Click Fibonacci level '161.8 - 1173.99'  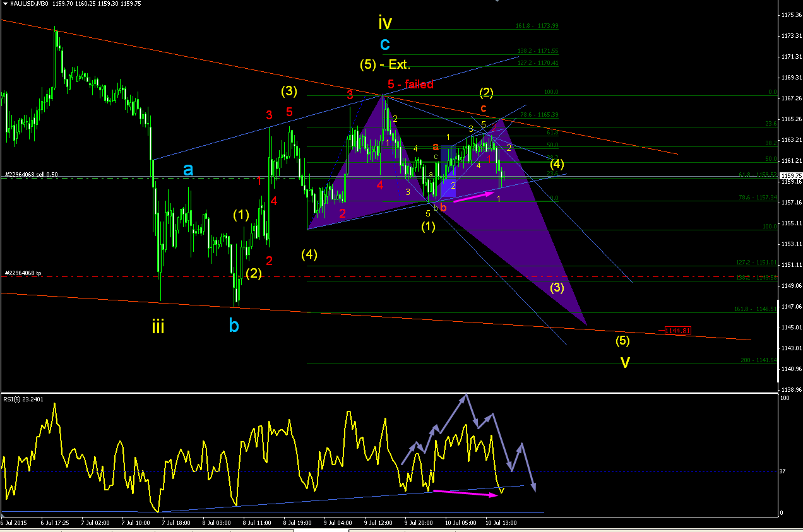click(537, 26)
